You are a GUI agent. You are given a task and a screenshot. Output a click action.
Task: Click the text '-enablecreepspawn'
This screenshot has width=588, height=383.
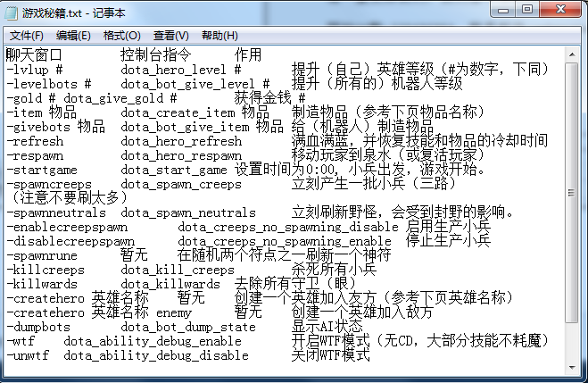click(x=67, y=227)
